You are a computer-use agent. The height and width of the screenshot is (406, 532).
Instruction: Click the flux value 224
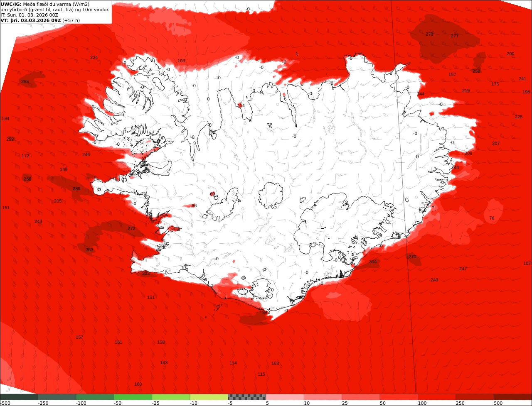pos(94,57)
